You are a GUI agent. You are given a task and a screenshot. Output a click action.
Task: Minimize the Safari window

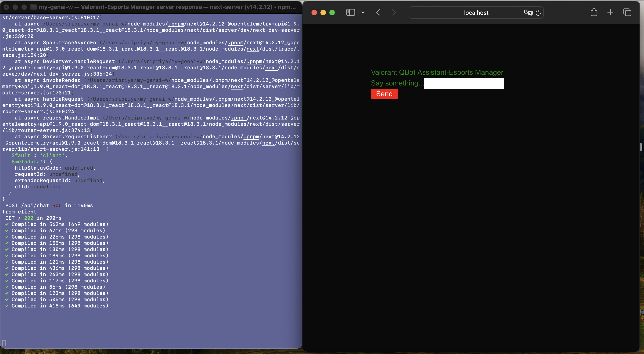pyautogui.click(x=323, y=13)
